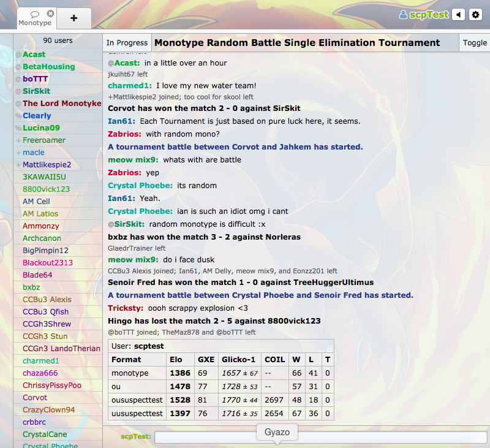Screen dimensions: 490x448
Task: Select CCBu3 Qfish in the user list
Action: pyautogui.click(x=58, y=312)
